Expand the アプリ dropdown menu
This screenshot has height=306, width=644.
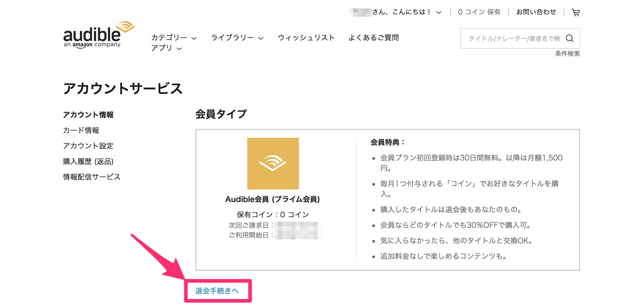pyautogui.click(x=167, y=48)
